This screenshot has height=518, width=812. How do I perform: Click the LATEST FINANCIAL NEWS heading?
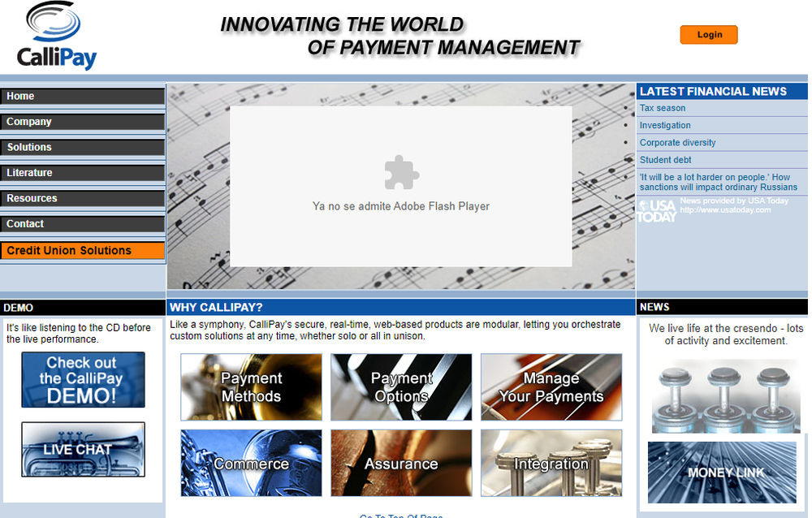713,92
